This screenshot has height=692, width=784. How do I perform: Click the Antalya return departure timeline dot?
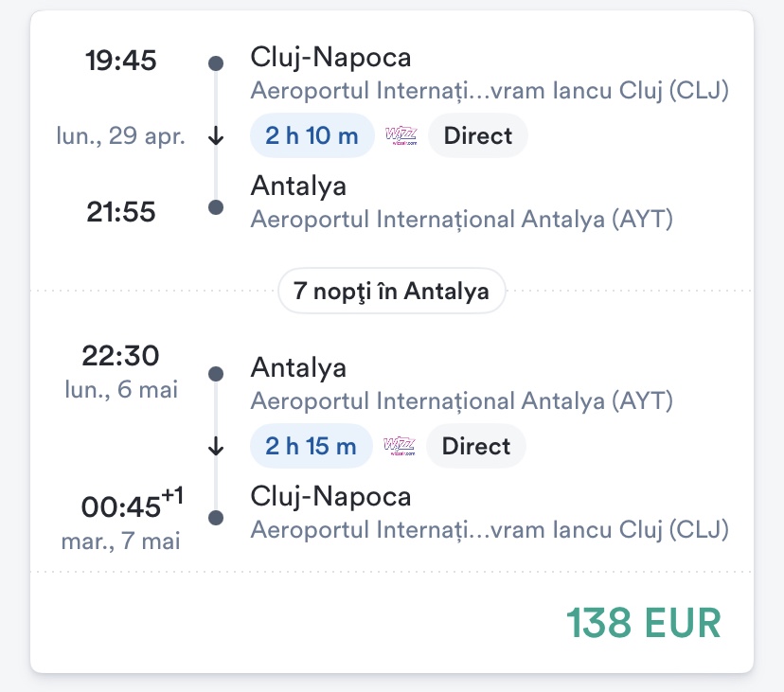point(216,374)
